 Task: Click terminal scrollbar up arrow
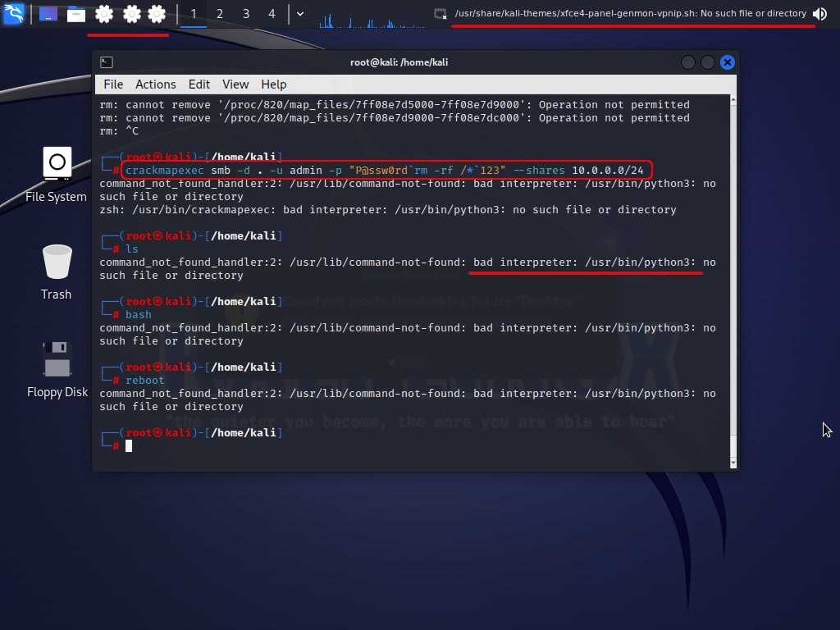(733, 100)
